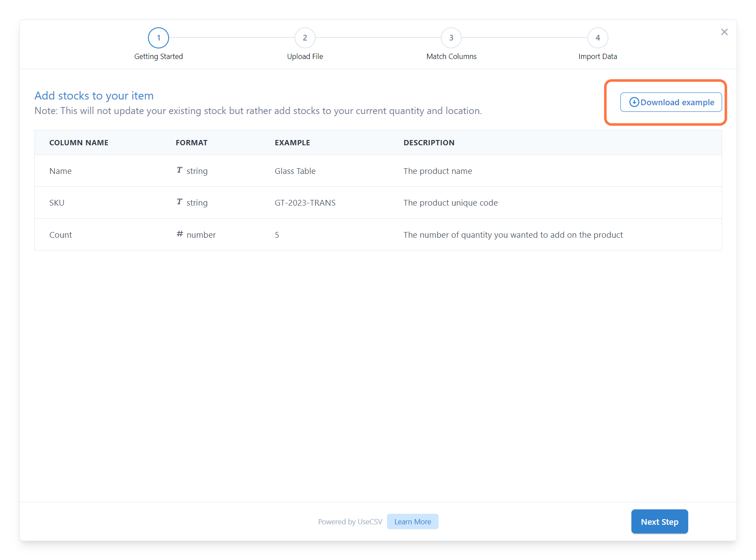This screenshot has width=756, height=560.
Task: Click the EXAMPLE header
Action: pos(292,143)
